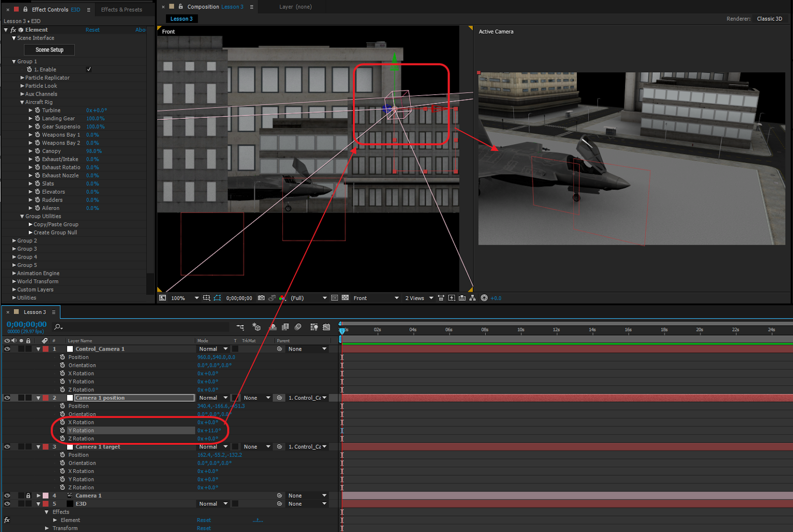793x532 pixels.
Task: Hide the Camera 1 position layer
Action: click(7, 398)
